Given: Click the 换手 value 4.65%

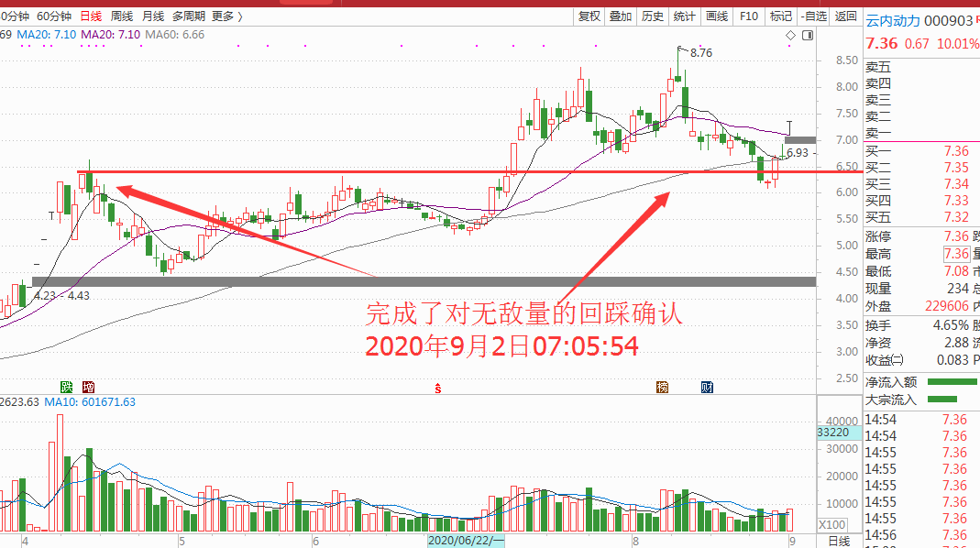Looking at the screenshot, I should tap(951, 325).
